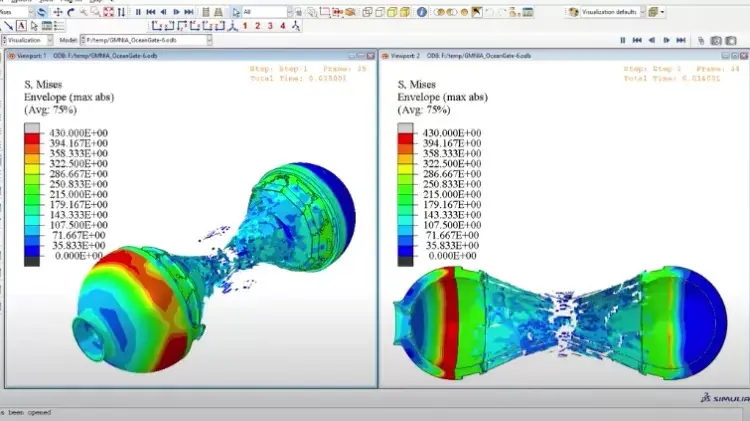Select the Rotate View tool

click(x=71, y=12)
